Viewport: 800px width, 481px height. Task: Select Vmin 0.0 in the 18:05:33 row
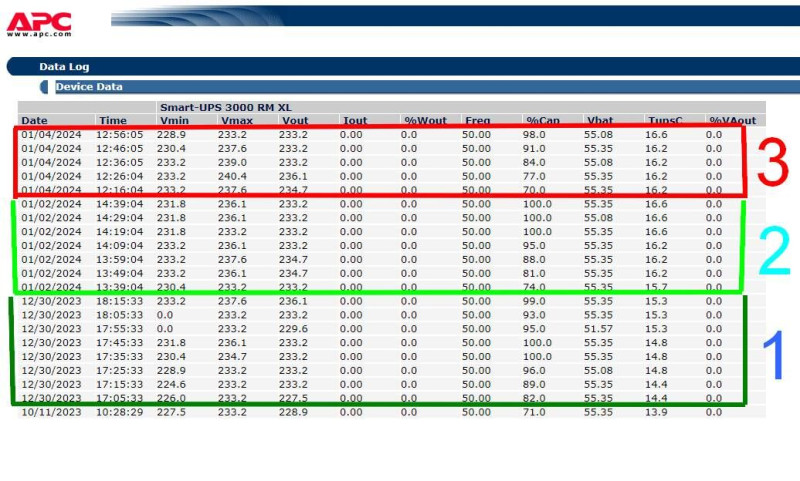165,315
